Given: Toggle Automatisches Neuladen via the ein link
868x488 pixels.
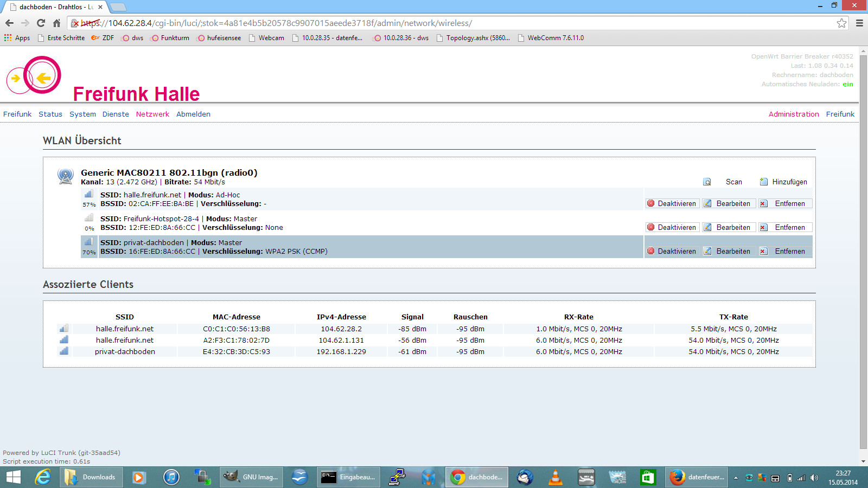Looking at the screenshot, I should (x=847, y=84).
